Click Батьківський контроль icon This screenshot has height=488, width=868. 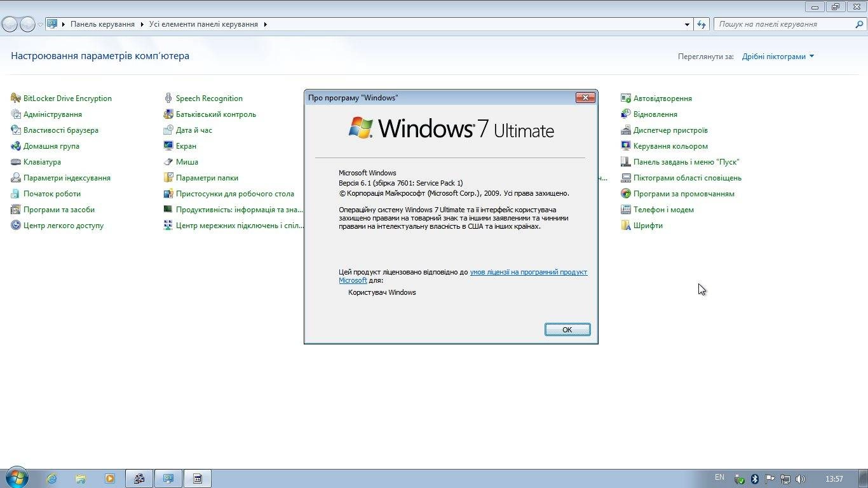tap(168, 114)
